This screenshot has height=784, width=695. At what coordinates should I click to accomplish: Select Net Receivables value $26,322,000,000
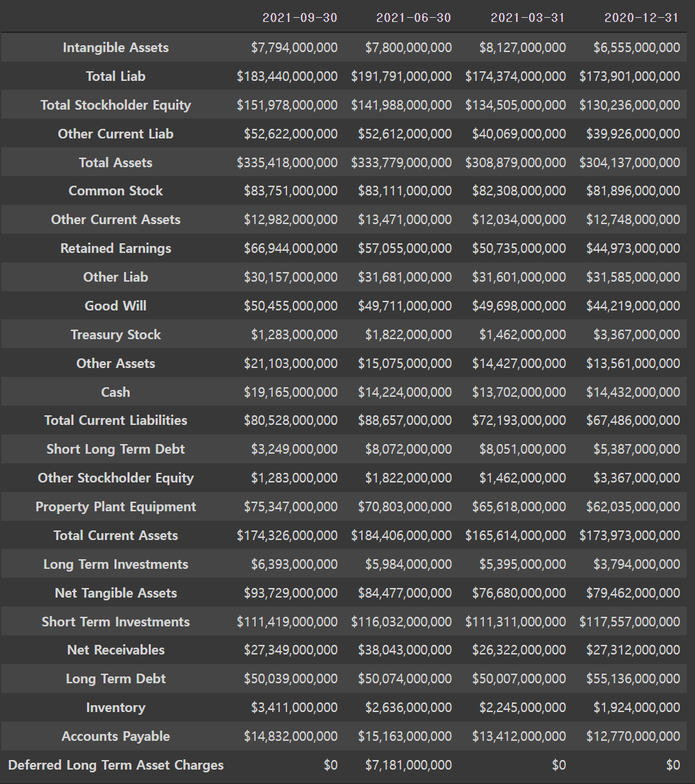519,650
